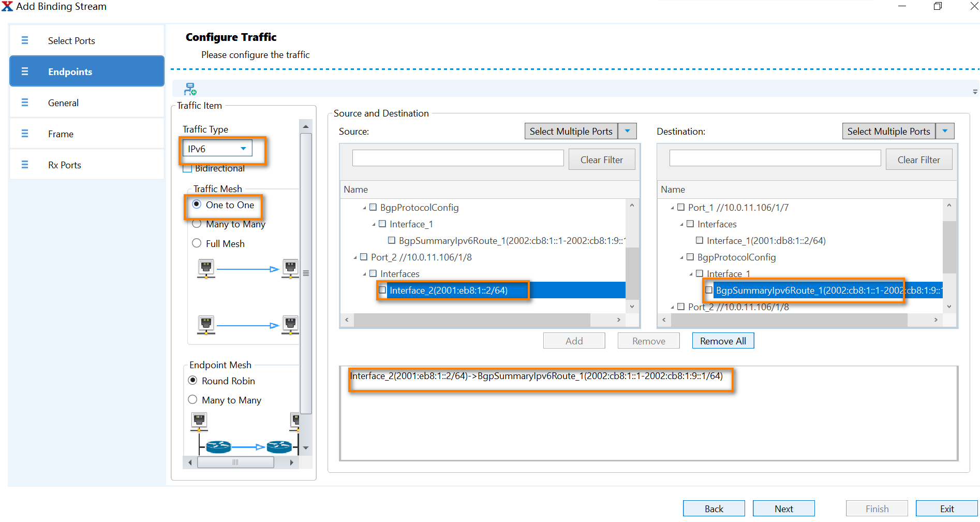
Task: Select Destination BgpSummaryIpv6Route_1 row
Action: [x=828, y=290]
